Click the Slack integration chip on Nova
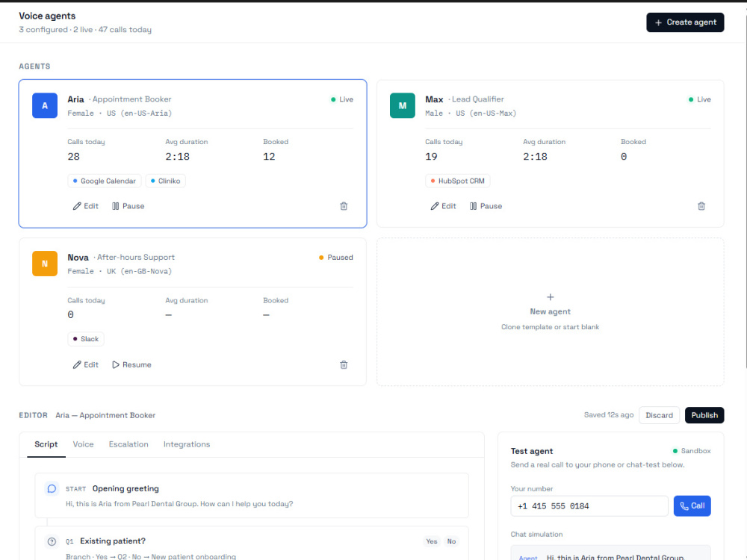 86,339
